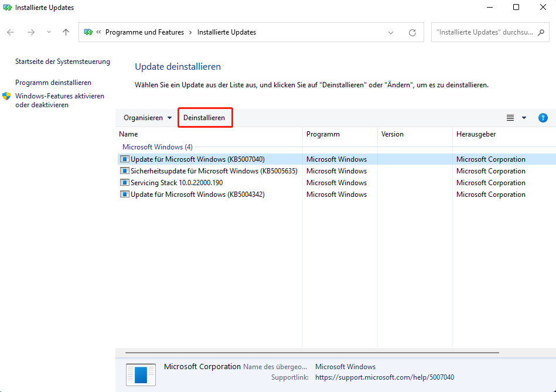Sort the list by Name column

point(128,134)
